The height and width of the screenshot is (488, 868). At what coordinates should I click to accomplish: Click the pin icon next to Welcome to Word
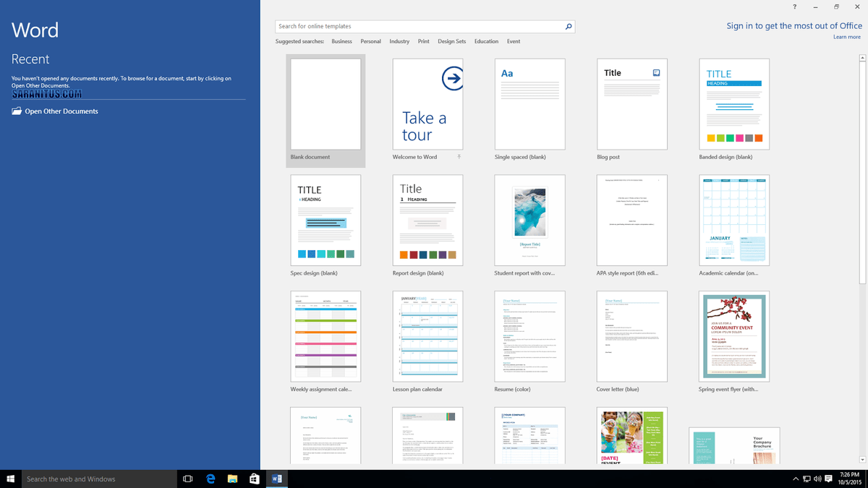[459, 157]
